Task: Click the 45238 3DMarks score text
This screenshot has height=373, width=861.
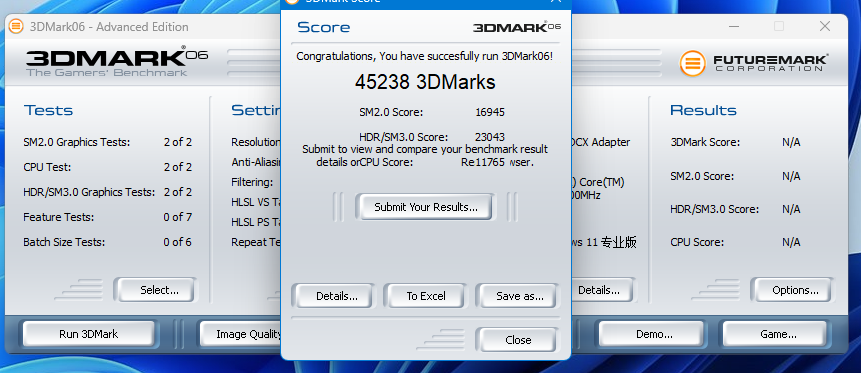Action: pos(425,82)
